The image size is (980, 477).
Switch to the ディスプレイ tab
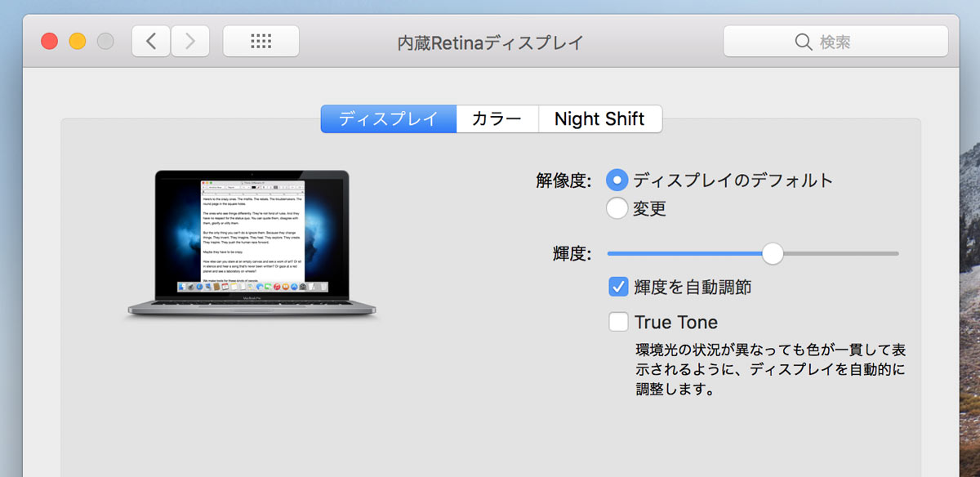coord(388,118)
